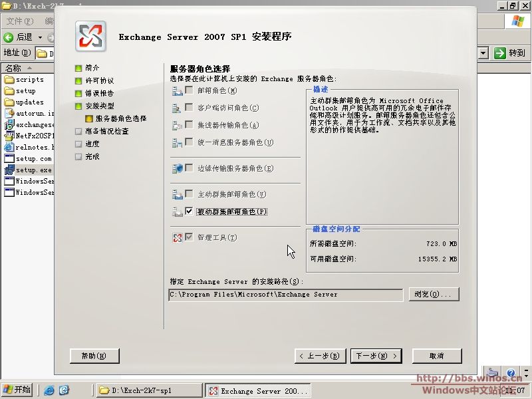Screen dimensions: 532x399
Task: Select the setup.exe file icon
Action: [x=9, y=170]
